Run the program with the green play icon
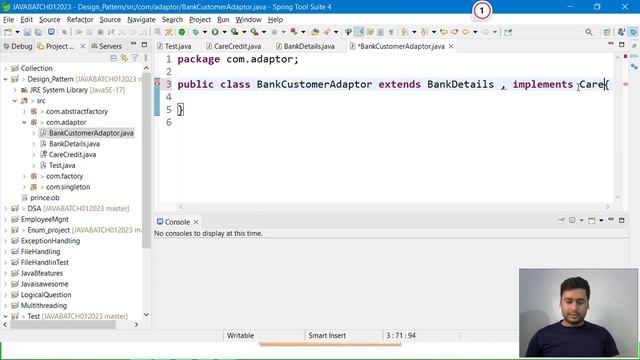Screen dimensions: 640x360 pyautogui.click(x=215, y=32)
